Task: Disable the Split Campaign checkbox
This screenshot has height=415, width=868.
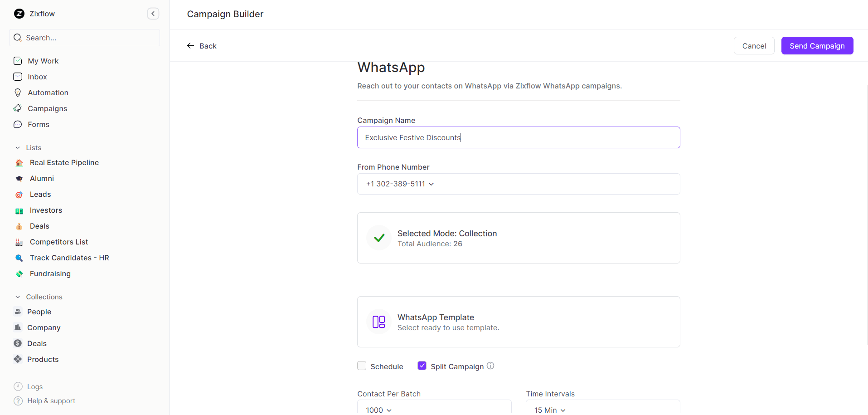Action: [x=422, y=365]
